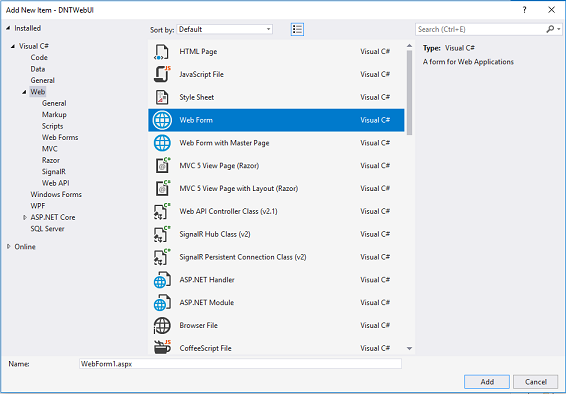Select the Web API category
The height and width of the screenshot is (394, 566).
[x=56, y=183]
